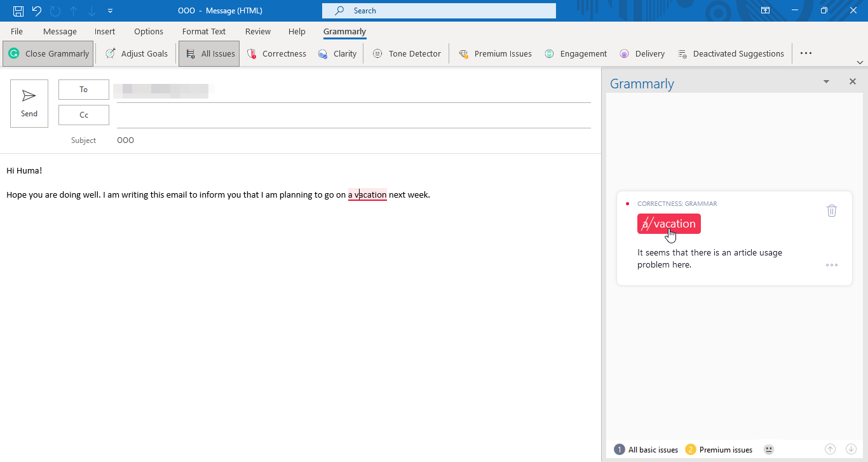
Task: Expand the ribbon overflow ellipsis
Action: 806,53
